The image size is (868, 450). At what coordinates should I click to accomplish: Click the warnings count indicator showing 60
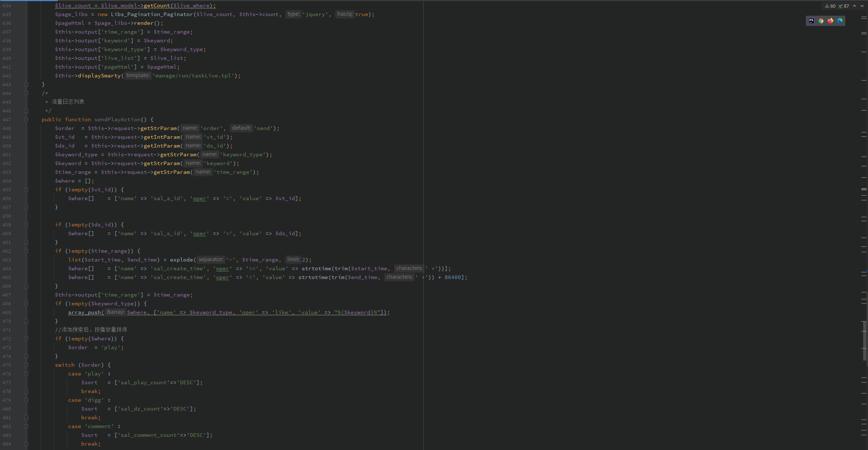coord(830,6)
